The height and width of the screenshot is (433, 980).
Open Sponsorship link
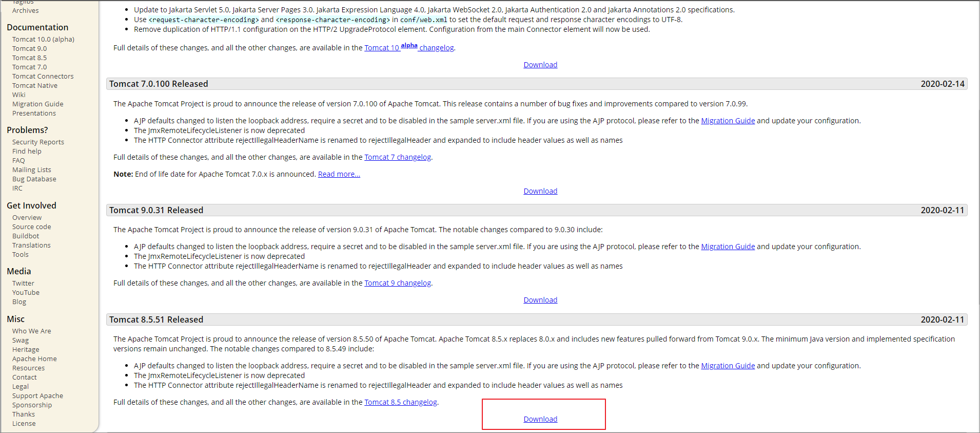click(32, 405)
